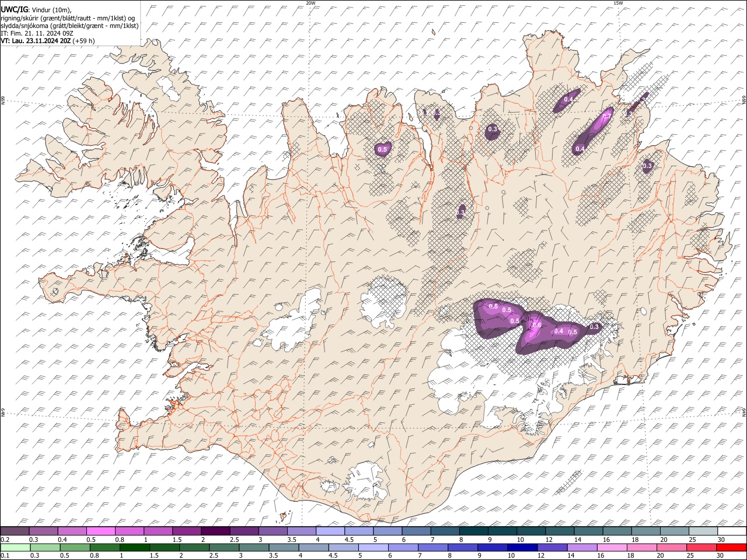Click the pale green 0.1 swatch in bottom legend row
The width and height of the screenshot is (747, 560).
pyautogui.click(x=15, y=547)
